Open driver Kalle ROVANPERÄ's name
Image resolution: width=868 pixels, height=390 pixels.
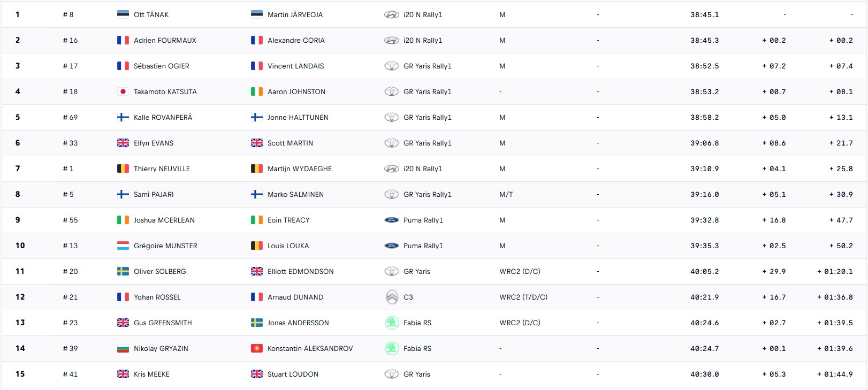(163, 117)
